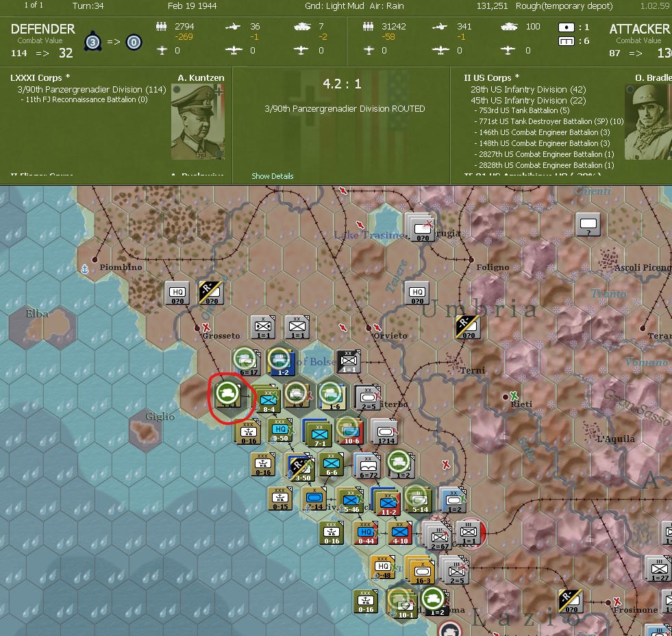The image size is (672, 636).
Task: Select the 16-3 orange armored brigade
Action: (x=422, y=572)
